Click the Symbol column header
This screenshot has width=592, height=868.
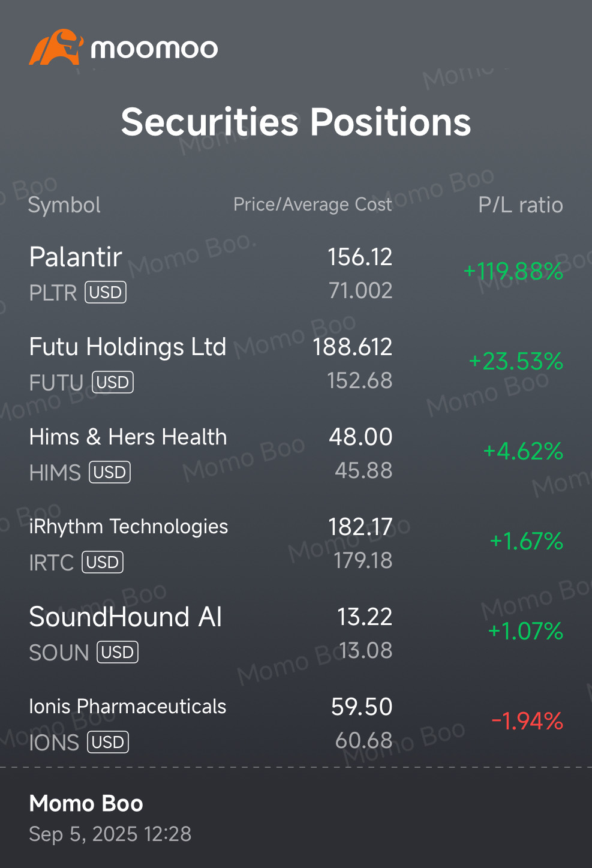64,205
